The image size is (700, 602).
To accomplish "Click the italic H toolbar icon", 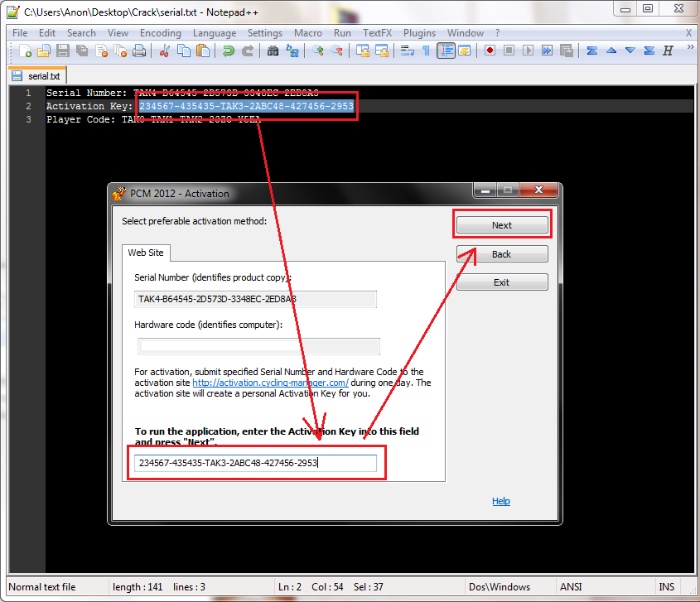I will click(668, 51).
